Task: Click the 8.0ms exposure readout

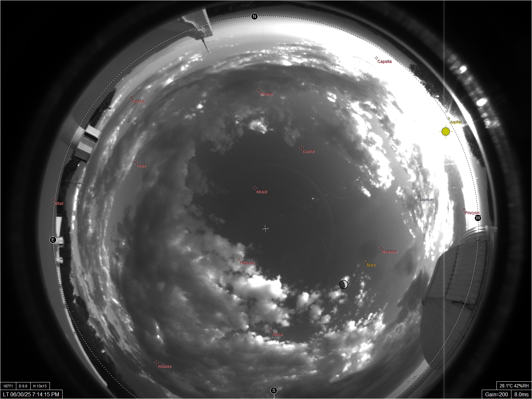Action: point(521,394)
